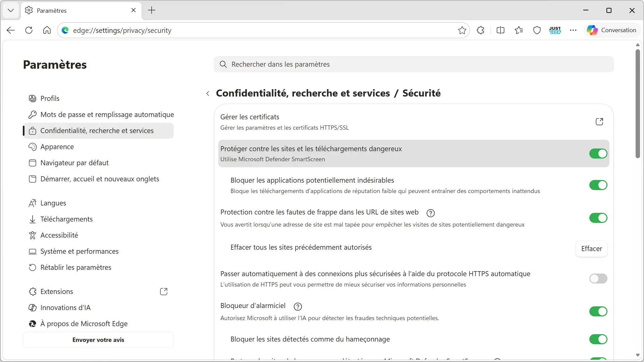Click the Just Geek extension icon
The height and width of the screenshot is (362, 644).
pyautogui.click(x=555, y=30)
